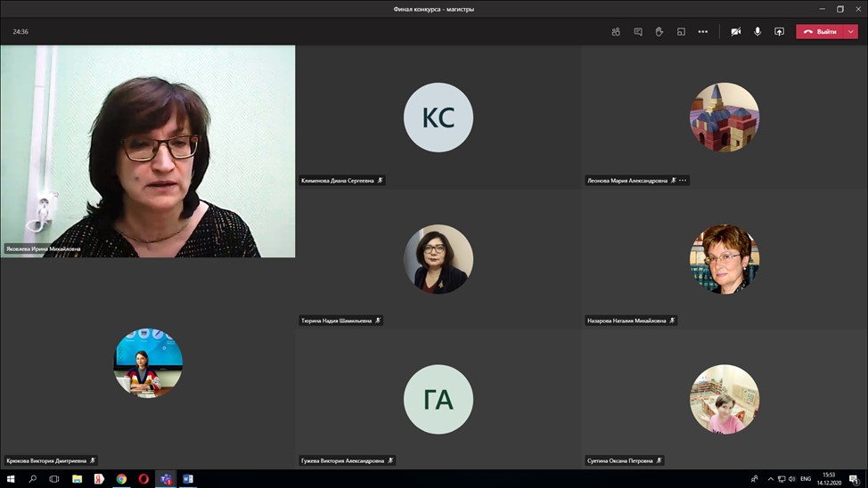Click the red Выйти leave button
This screenshot has height=488, width=868.
pyautogui.click(x=820, y=32)
